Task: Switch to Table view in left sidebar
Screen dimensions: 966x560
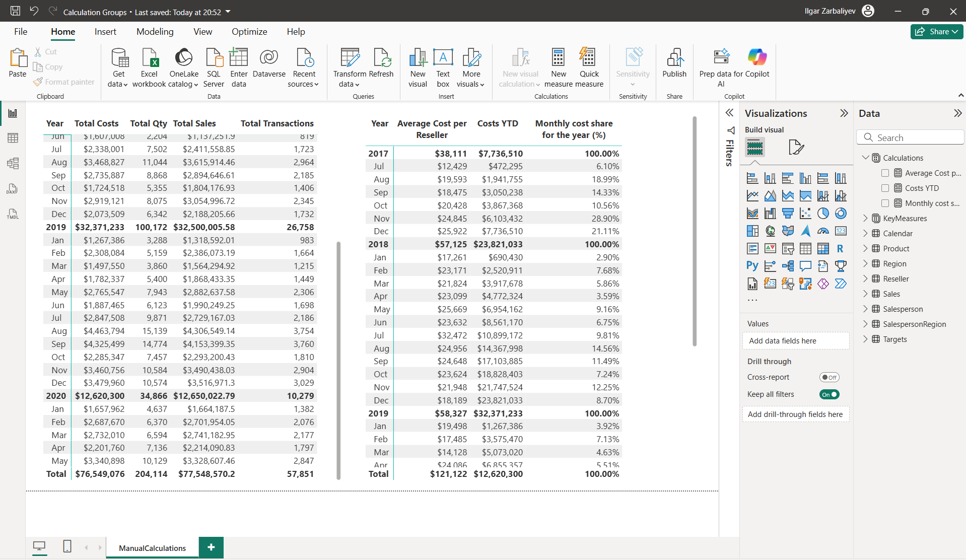Action: 13,138
